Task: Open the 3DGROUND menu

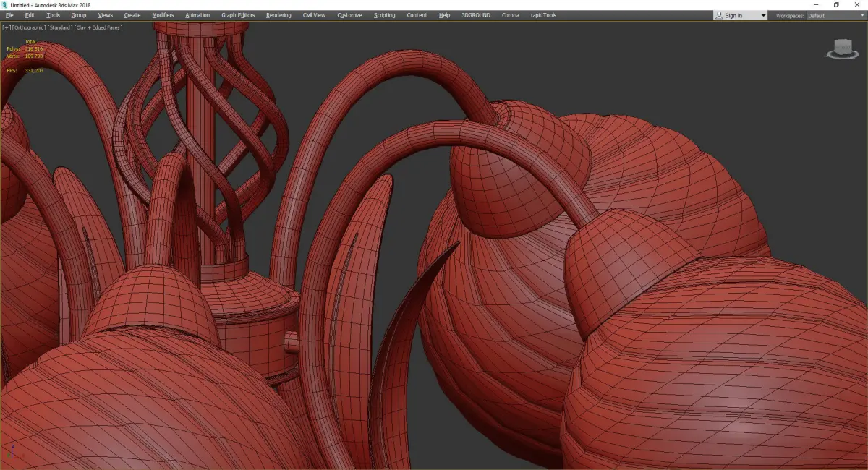Action: [475, 15]
